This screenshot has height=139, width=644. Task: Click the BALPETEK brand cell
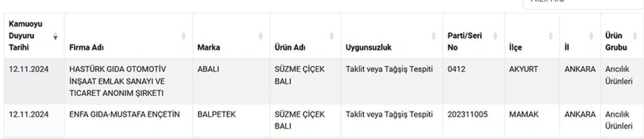tap(217, 114)
